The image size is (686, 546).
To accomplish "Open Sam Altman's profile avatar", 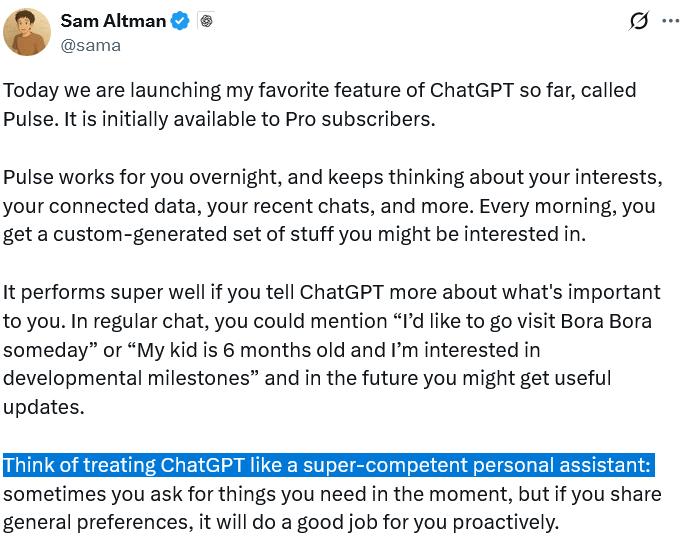I will point(27,31).
